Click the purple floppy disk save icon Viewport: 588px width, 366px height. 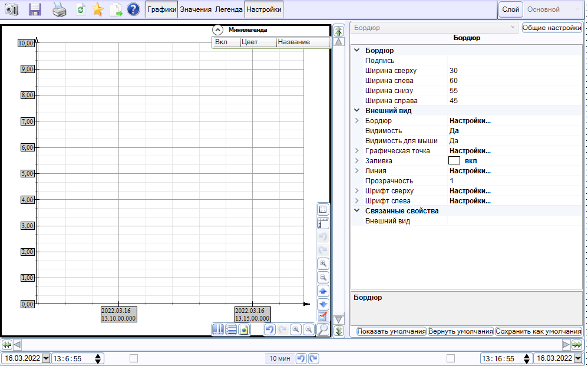pos(35,9)
